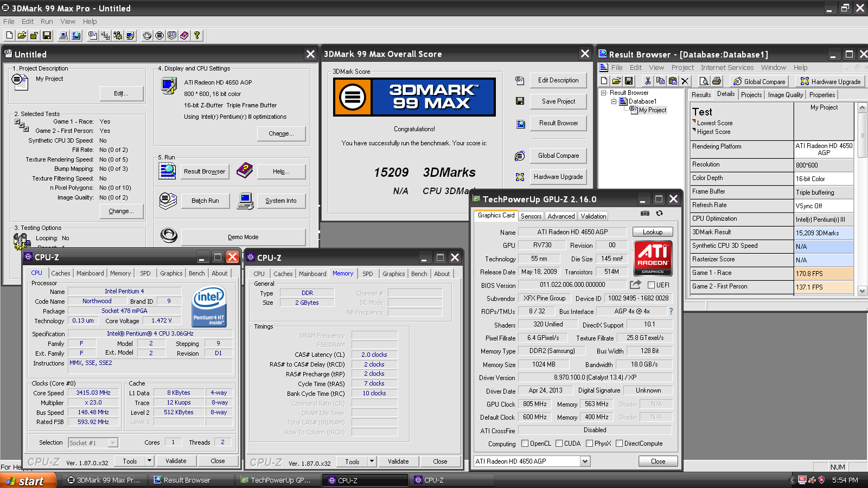Viewport: 868px width, 488px height.
Task: Click Global Compare button in Overall Score window
Action: [558, 156]
